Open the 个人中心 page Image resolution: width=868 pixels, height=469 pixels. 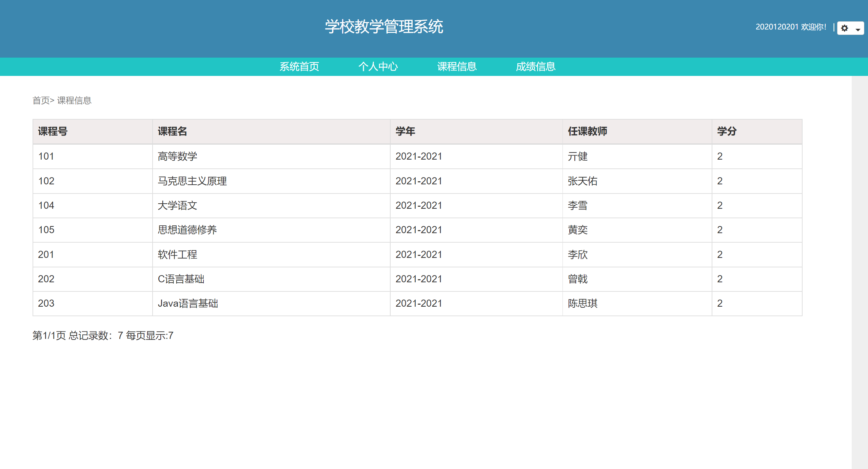pyautogui.click(x=378, y=66)
